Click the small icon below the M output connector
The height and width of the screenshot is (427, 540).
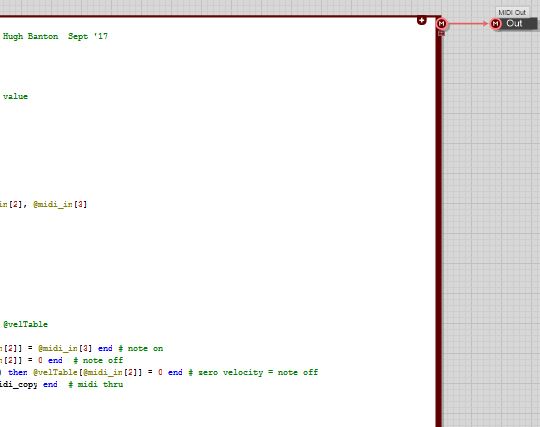441,33
